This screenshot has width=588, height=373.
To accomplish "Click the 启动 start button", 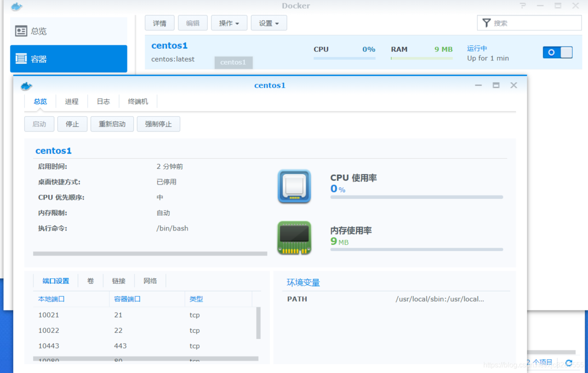I will (40, 124).
